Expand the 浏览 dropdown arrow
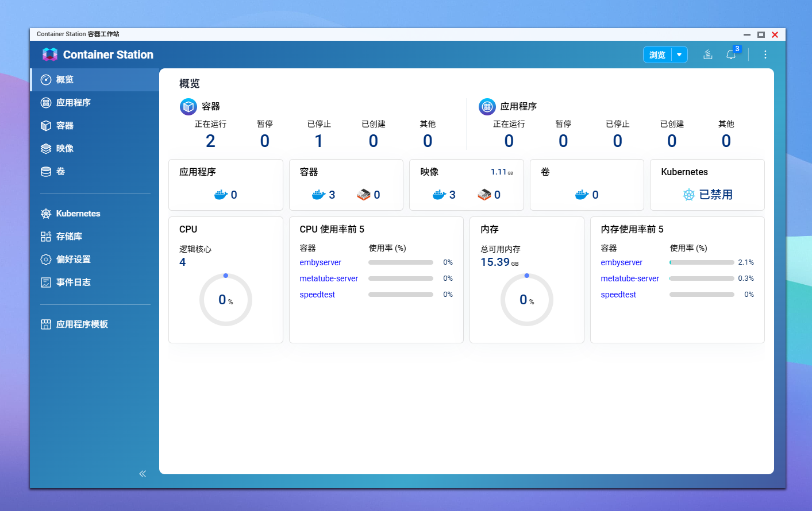 point(679,55)
